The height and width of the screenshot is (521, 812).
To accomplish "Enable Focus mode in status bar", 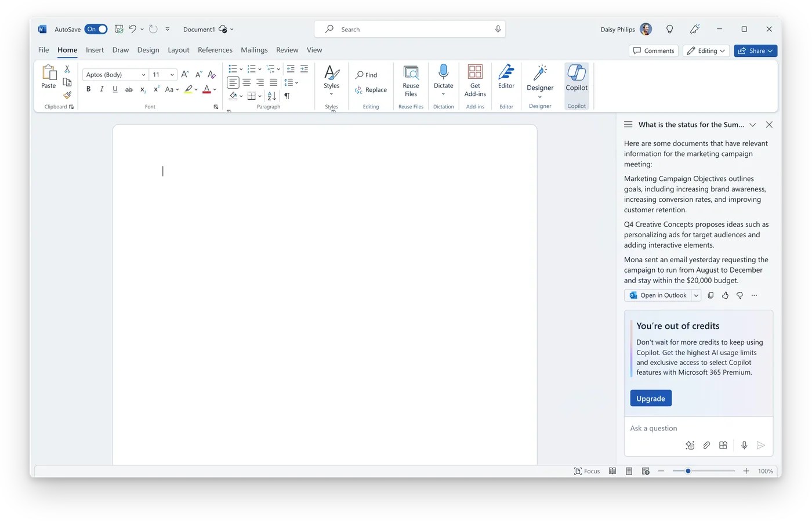I will tap(587, 471).
